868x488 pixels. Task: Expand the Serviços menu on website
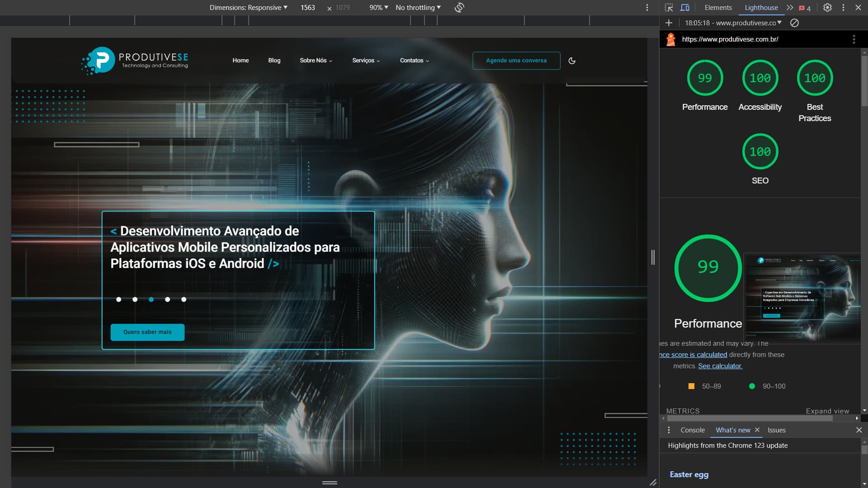[366, 61]
